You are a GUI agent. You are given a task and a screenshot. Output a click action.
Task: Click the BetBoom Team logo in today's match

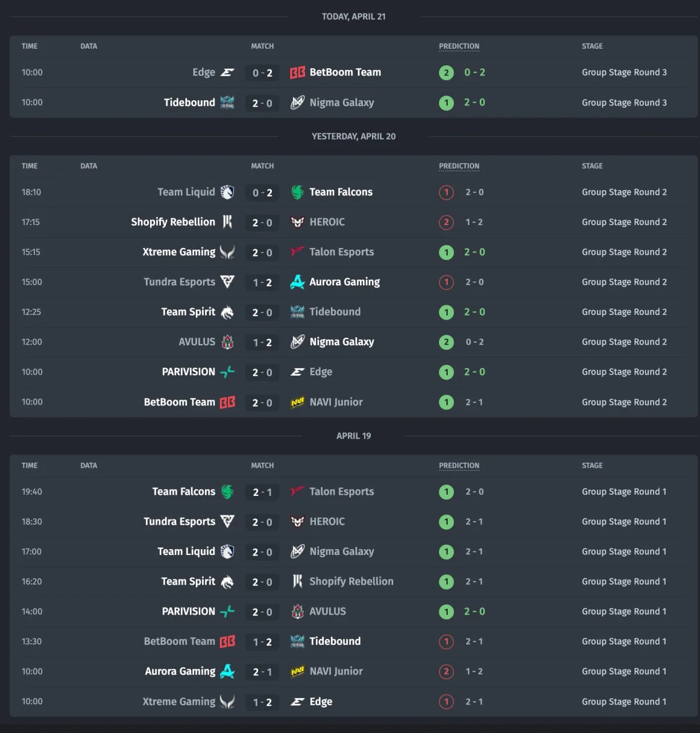click(297, 73)
